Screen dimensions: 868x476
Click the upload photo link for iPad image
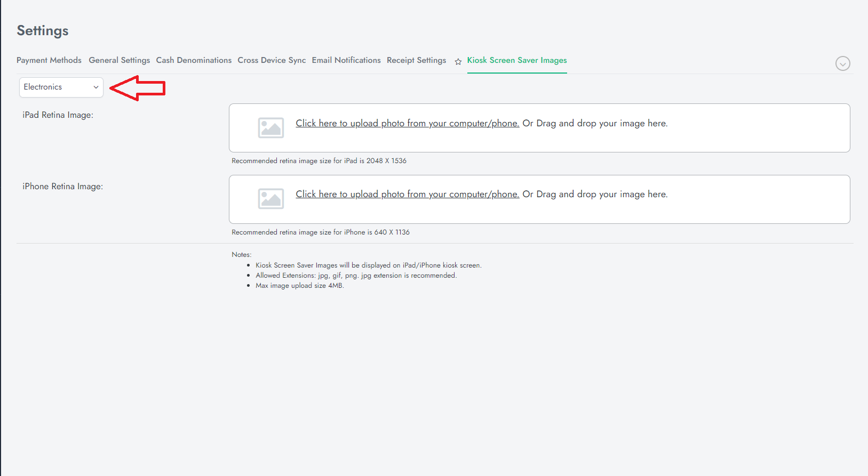point(407,123)
